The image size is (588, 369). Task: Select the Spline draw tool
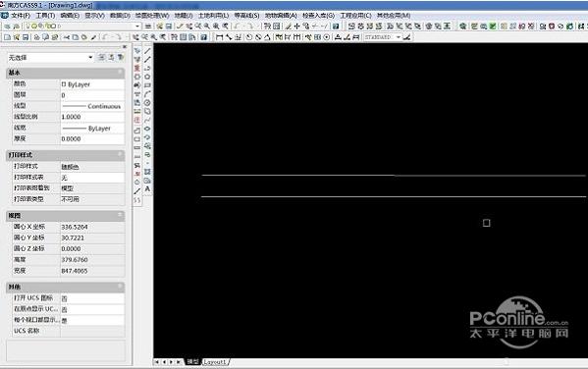147,120
